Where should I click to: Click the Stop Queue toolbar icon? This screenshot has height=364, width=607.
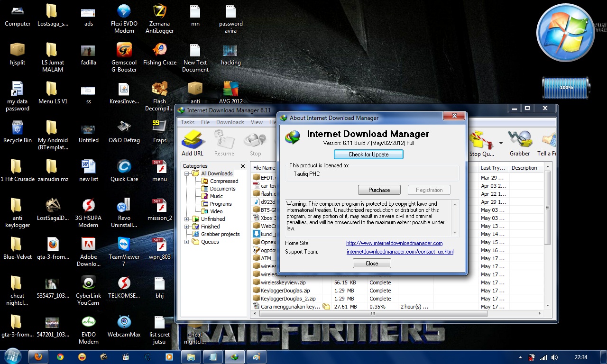[x=481, y=143]
